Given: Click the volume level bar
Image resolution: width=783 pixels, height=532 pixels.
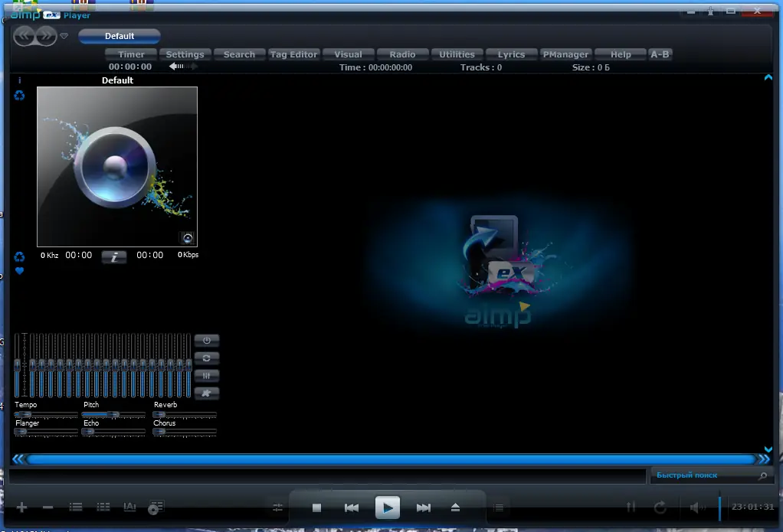Looking at the screenshot, I should [x=719, y=508].
